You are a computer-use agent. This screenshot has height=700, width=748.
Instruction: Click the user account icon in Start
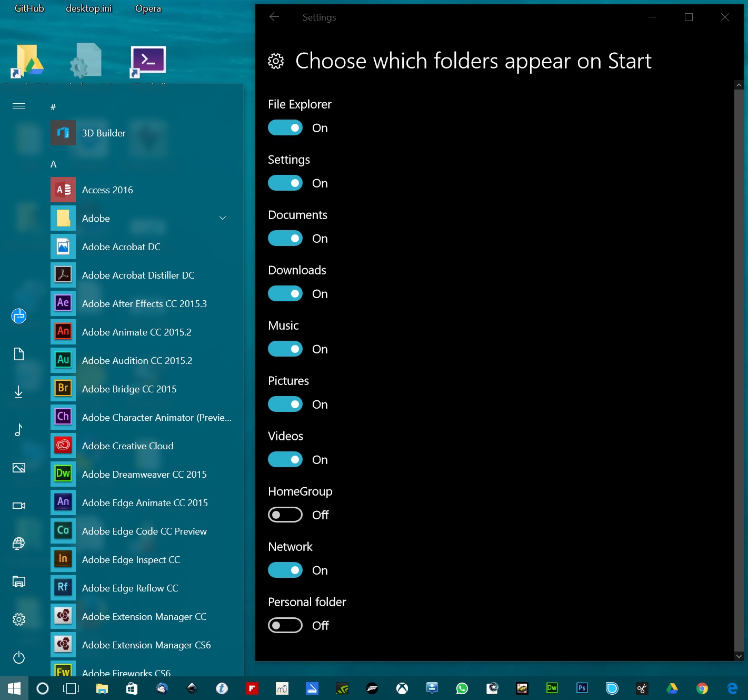click(x=19, y=316)
